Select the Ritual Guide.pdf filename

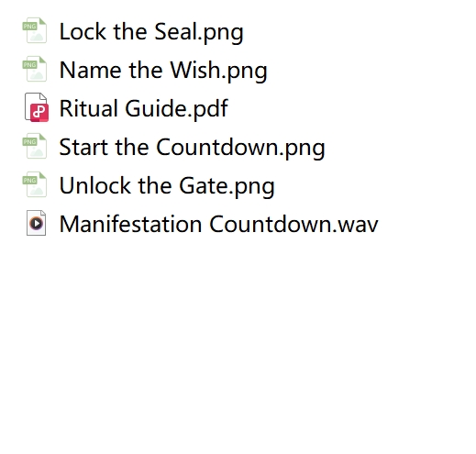(144, 108)
